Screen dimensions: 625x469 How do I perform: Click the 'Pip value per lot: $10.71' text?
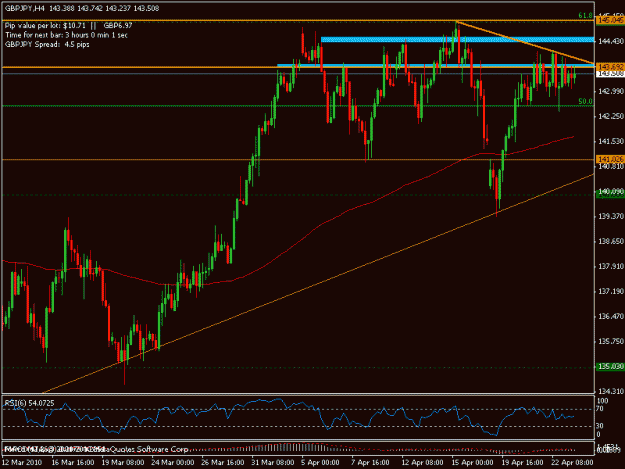click(x=45, y=26)
